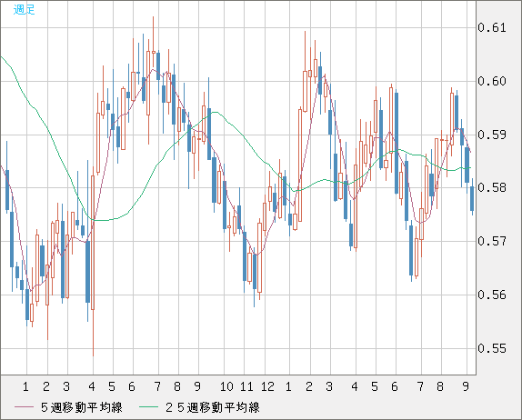Image resolution: width=522 pixels, height=420 pixels.
Task: Click month label 11 on time axis
Action: (x=246, y=386)
